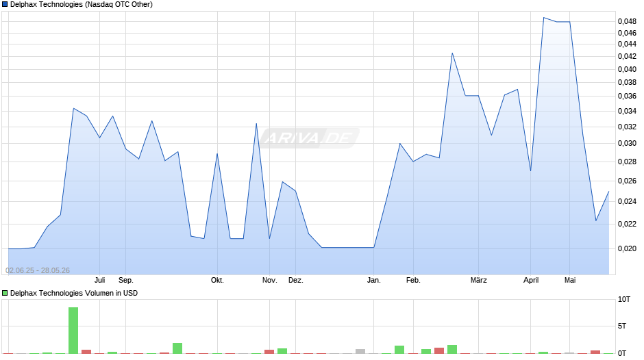Screen dimensions: 644x360
Task: Click the 0,032 price axis value
Action: coord(627,127)
